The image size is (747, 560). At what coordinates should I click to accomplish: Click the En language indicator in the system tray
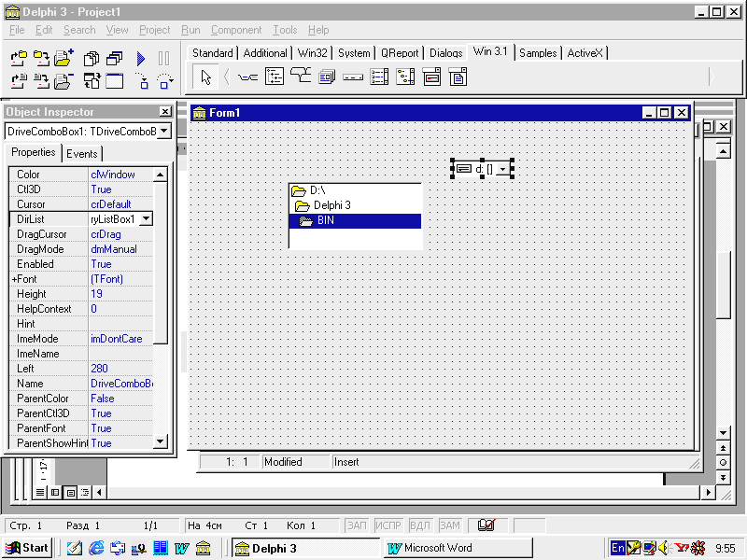point(618,548)
